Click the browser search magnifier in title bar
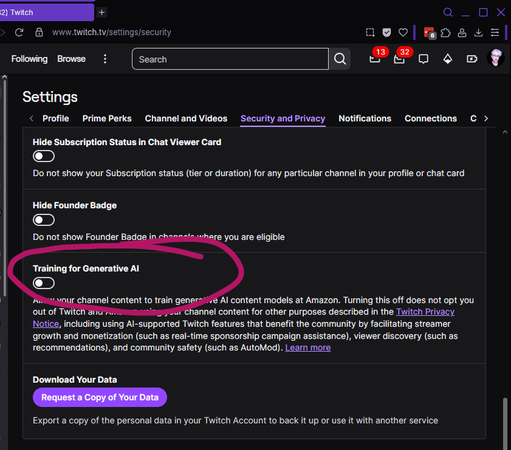511x450 pixels. point(448,12)
